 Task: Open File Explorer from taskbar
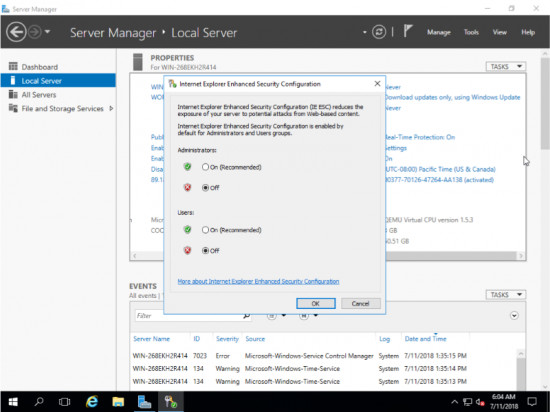118,401
